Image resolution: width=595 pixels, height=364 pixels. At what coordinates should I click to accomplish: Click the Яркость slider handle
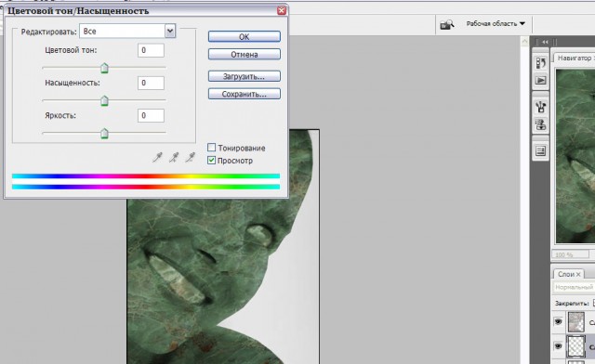click(x=104, y=134)
